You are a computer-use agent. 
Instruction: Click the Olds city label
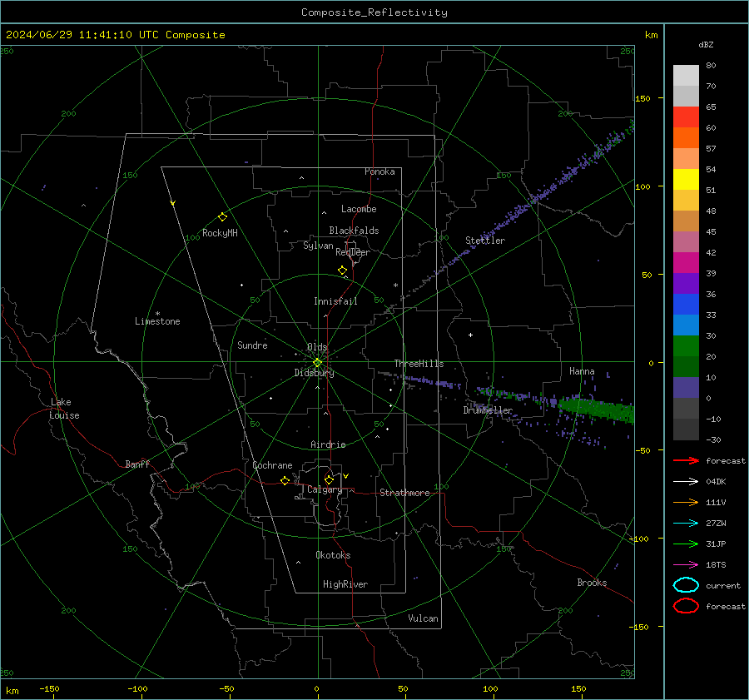pyautogui.click(x=317, y=347)
